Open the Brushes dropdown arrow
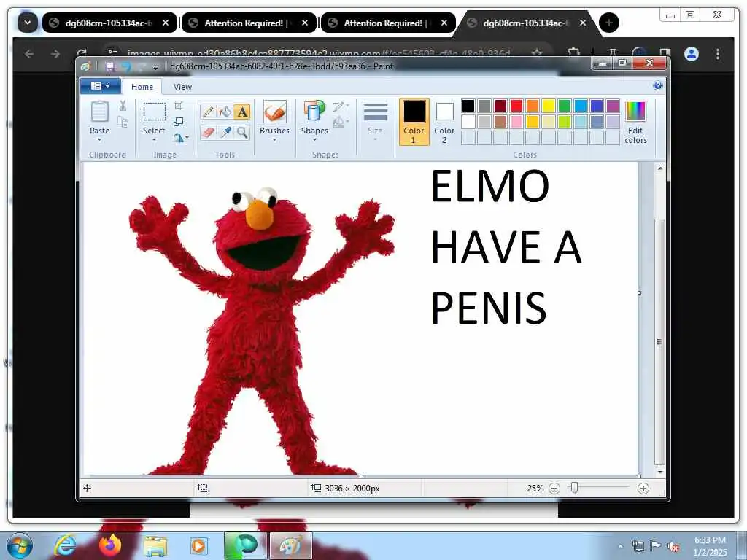 click(274, 140)
